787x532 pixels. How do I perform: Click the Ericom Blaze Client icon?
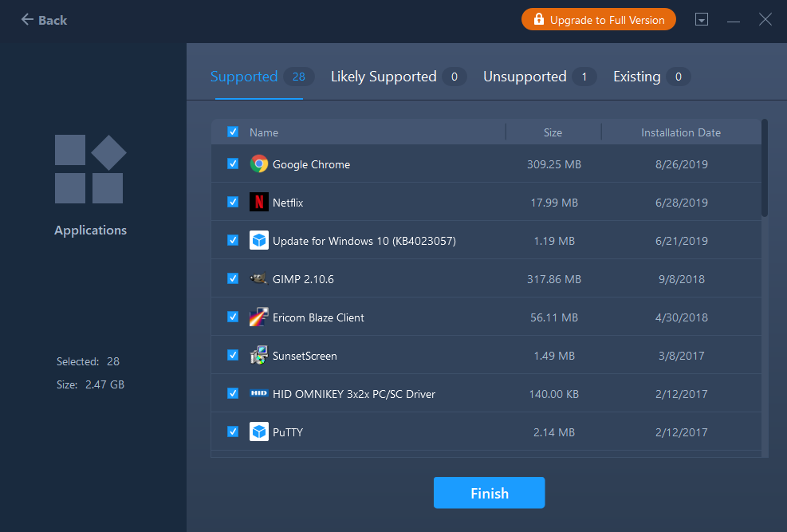tap(258, 317)
